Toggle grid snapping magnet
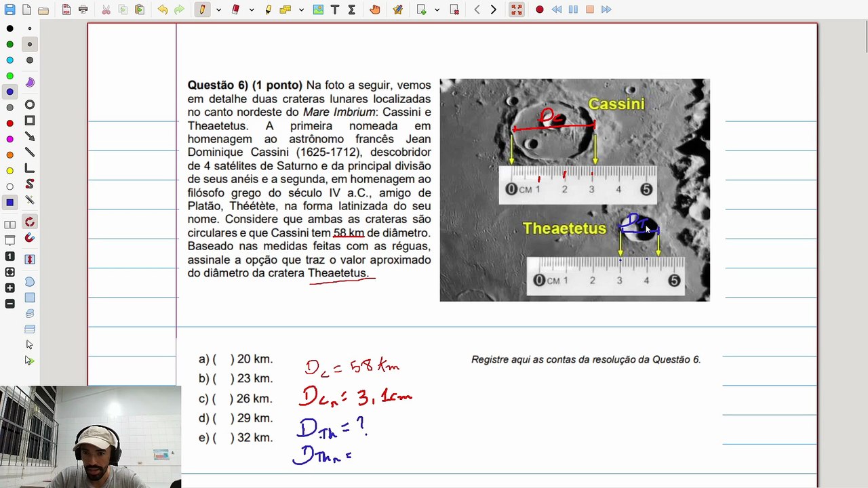This screenshot has height=488, width=868. pos(30,238)
